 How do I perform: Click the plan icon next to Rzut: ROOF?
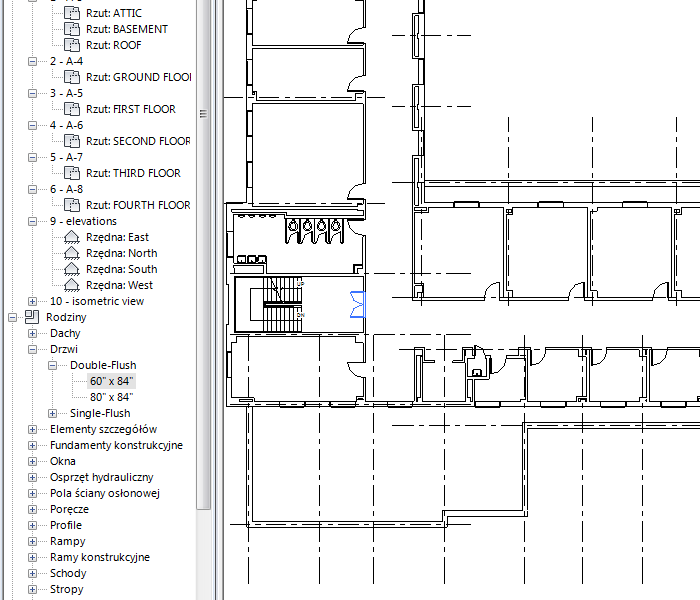[x=71, y=45]
